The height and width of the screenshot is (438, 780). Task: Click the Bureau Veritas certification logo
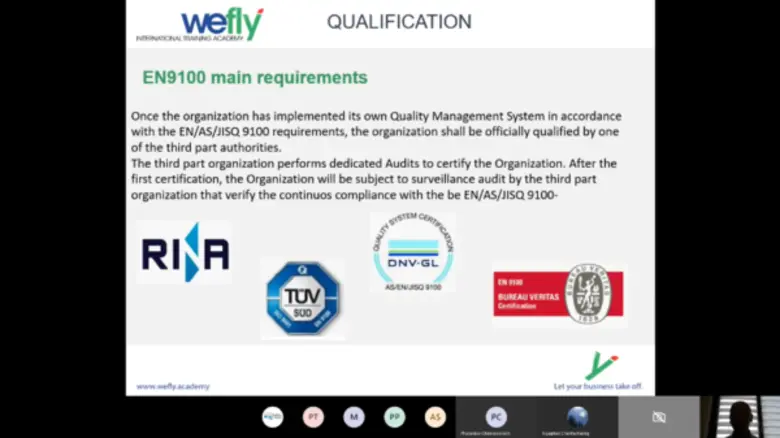(x=559, y=294)
